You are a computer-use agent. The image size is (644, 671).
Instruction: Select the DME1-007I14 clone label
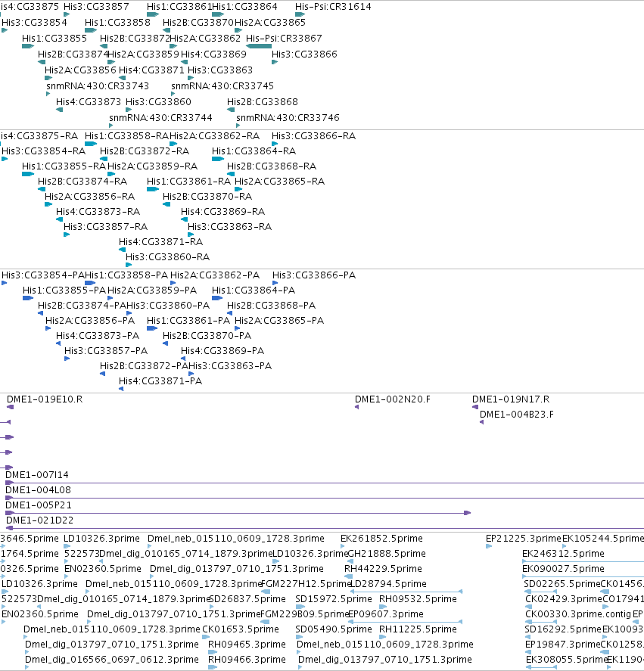tap(37, 474)
